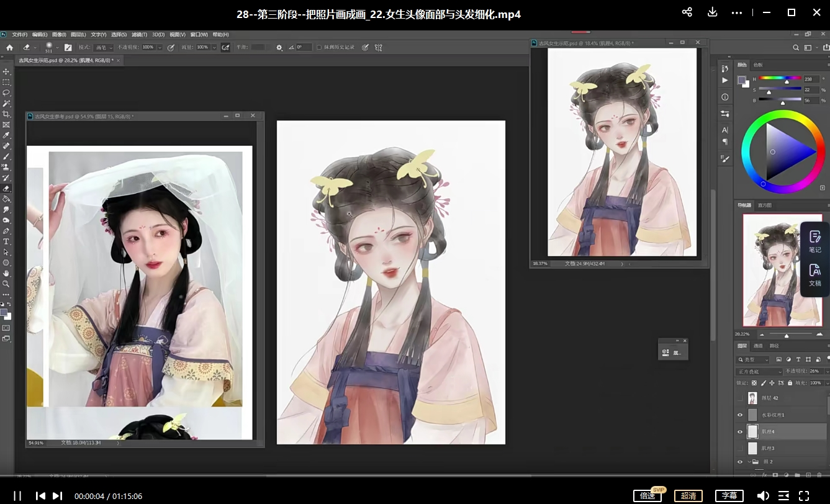Skip to next video
The image size is (830, 504).
coord(57,496)
